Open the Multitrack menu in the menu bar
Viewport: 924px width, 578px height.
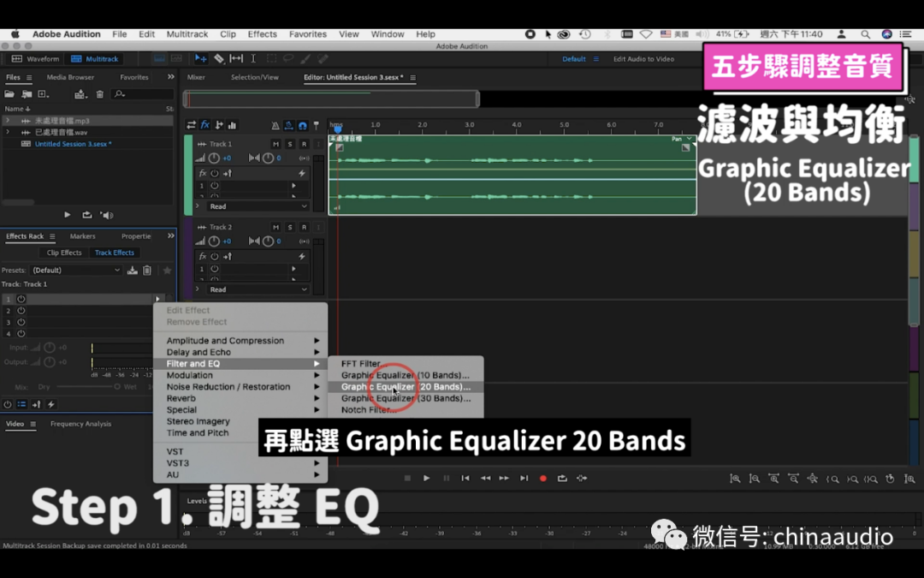187,34
